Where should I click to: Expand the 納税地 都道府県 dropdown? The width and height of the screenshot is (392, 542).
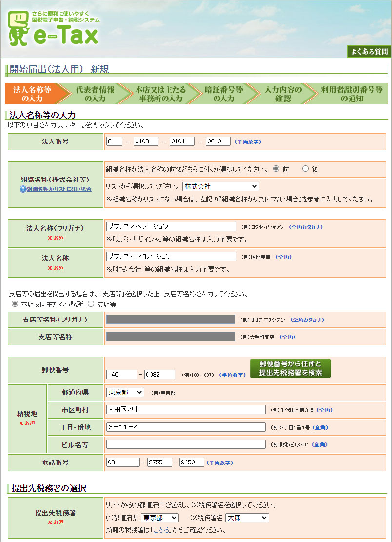[x=125, y=392]
